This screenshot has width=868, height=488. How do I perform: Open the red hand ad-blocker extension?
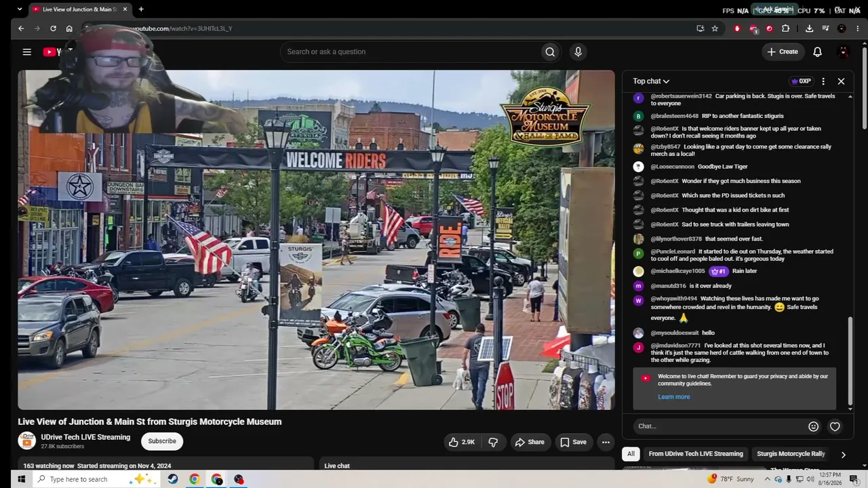[737, 28]
